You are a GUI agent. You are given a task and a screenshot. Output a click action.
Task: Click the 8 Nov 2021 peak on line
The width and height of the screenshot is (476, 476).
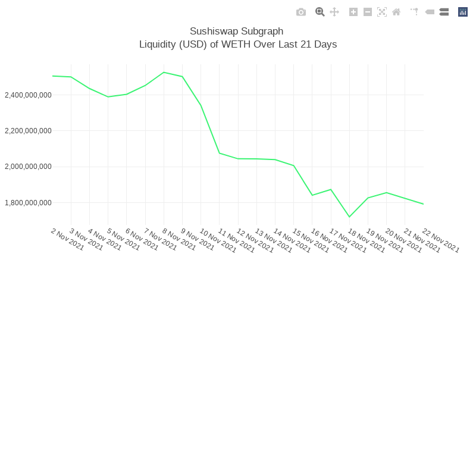tap(164, 72)
